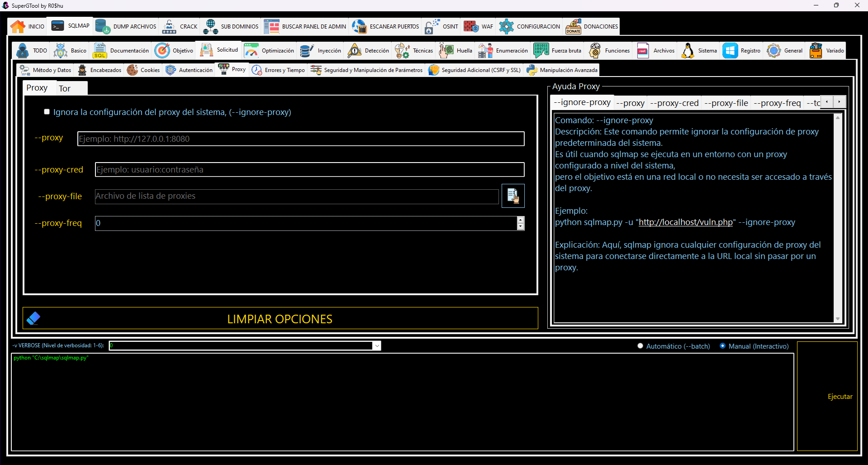Open the DONACIONES donate icon
Screen dimensions: 868x465
pos(573,27)
